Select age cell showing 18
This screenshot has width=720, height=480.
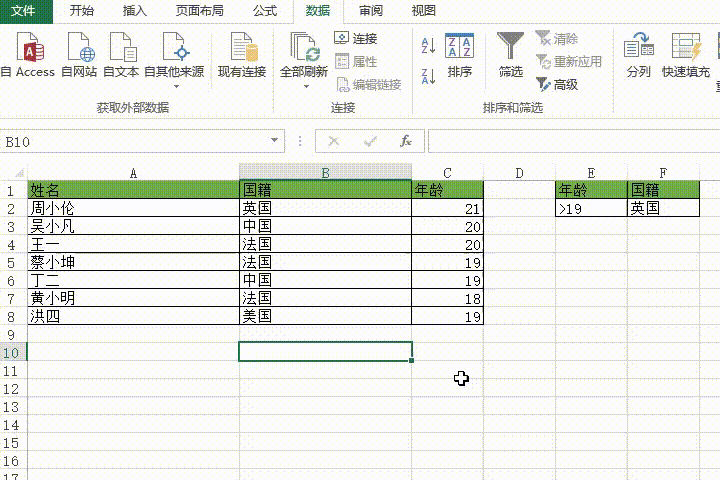pos(447,298)
